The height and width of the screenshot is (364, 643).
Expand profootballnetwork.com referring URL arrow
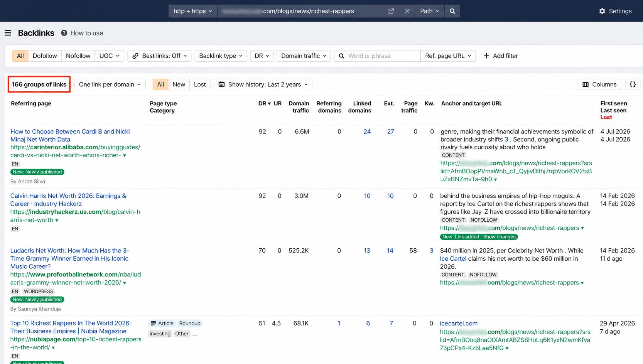point(125,283)
